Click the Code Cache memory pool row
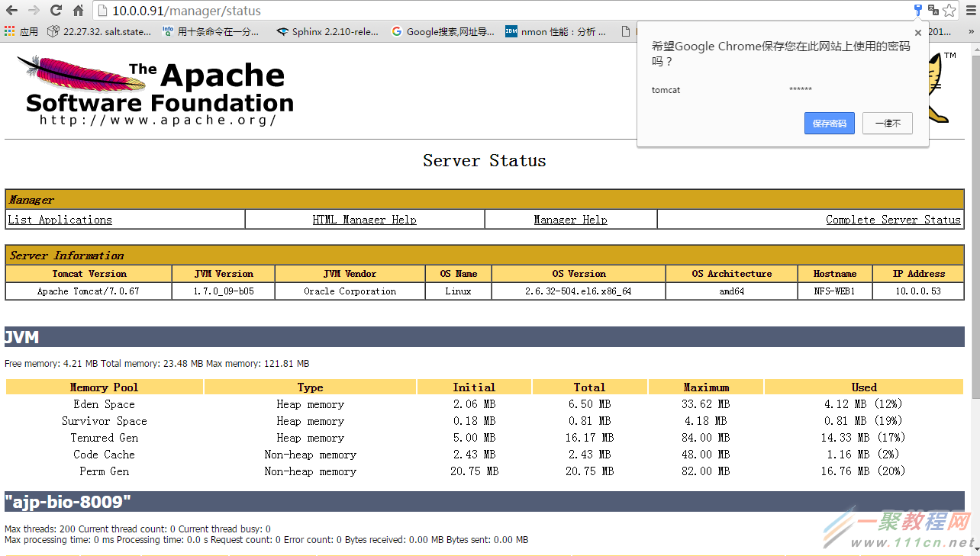 pos(485,455)
